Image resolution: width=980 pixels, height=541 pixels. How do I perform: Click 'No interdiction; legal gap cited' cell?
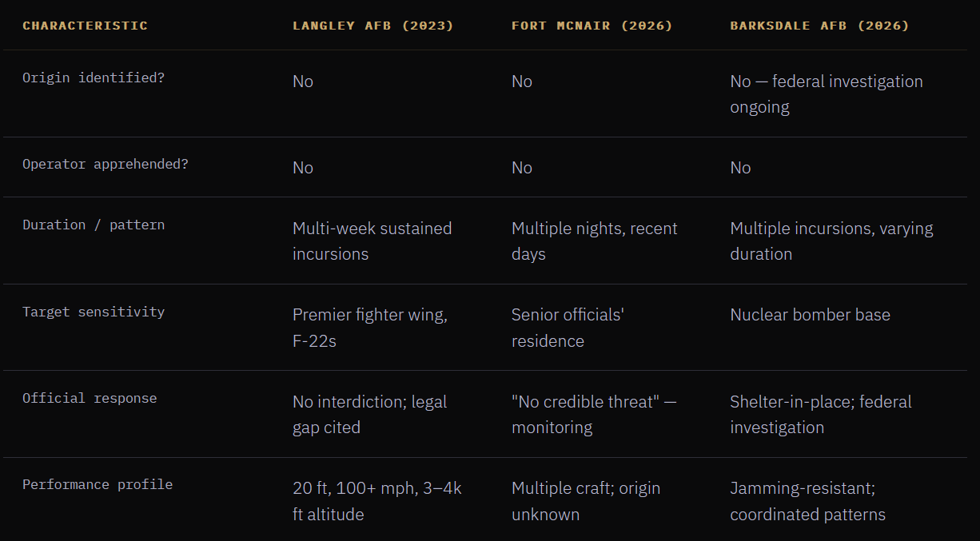point(369,414)
